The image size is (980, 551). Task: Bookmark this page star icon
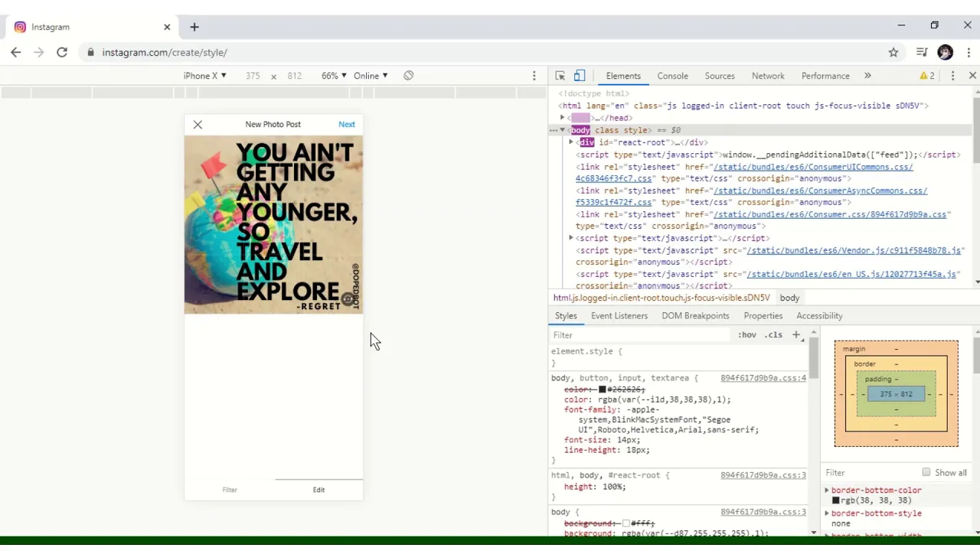893,52
